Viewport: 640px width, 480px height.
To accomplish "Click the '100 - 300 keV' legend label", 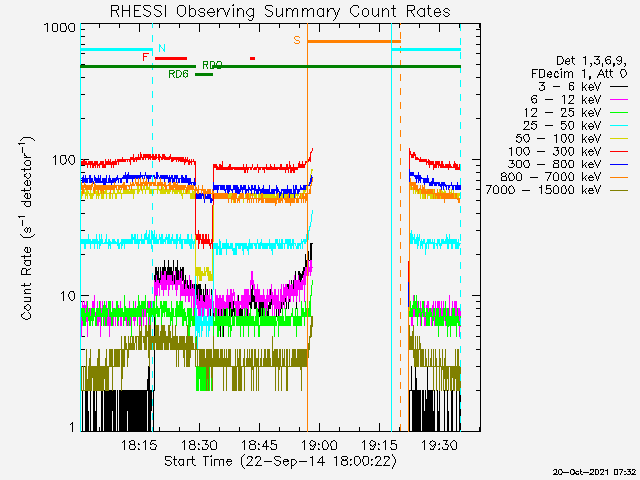I will pyautogui.click(x=554, y=151).
